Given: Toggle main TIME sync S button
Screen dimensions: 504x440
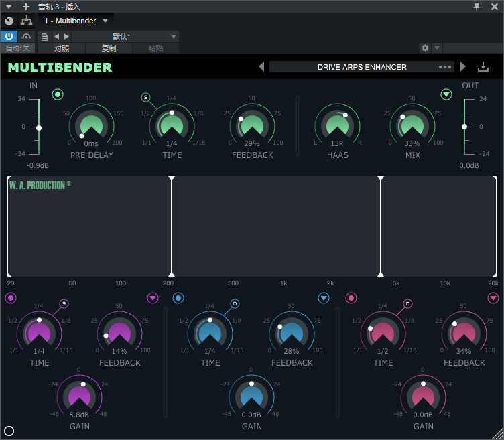Looking at the screenshot, I should [x=145, y=97].
